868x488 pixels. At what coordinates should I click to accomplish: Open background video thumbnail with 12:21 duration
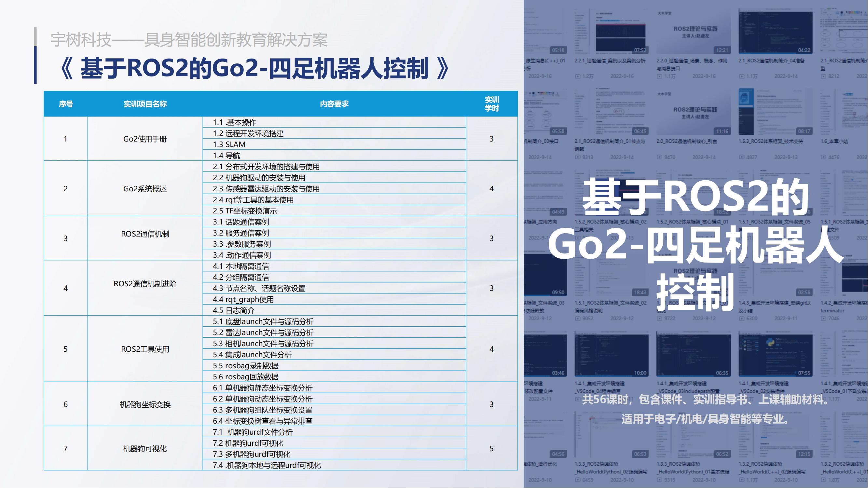click(694, 31)
